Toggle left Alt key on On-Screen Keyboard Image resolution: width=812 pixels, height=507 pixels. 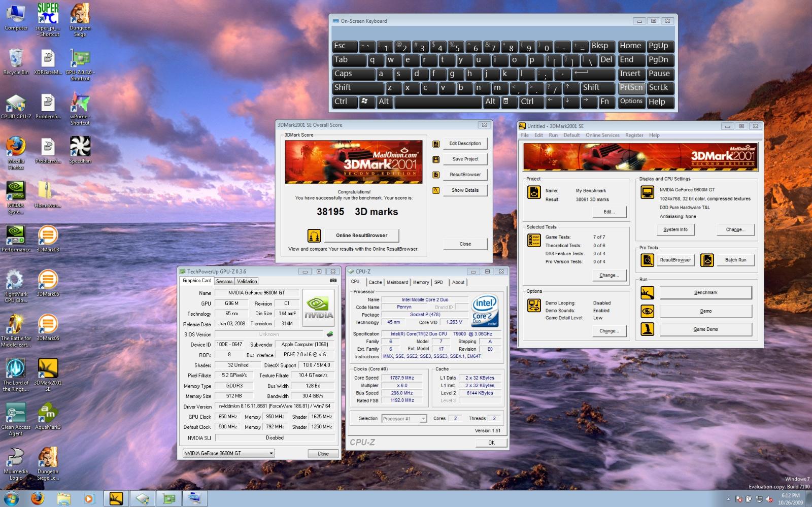click(385, 102)
